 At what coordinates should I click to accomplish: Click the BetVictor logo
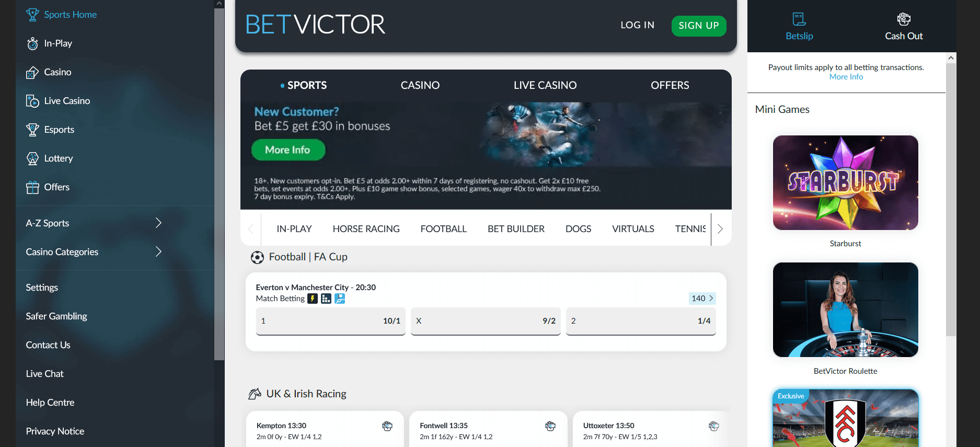pyautogui.click(x=315, y=25)
